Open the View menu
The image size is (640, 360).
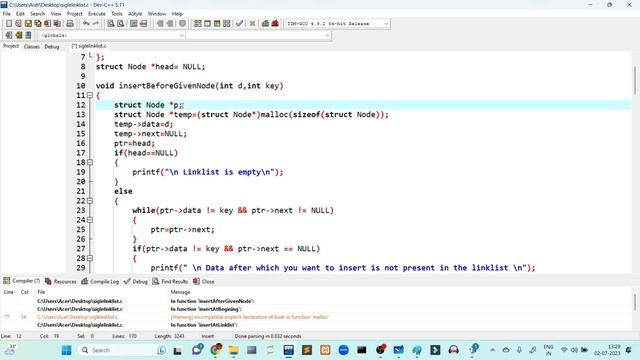click(56, 13)
